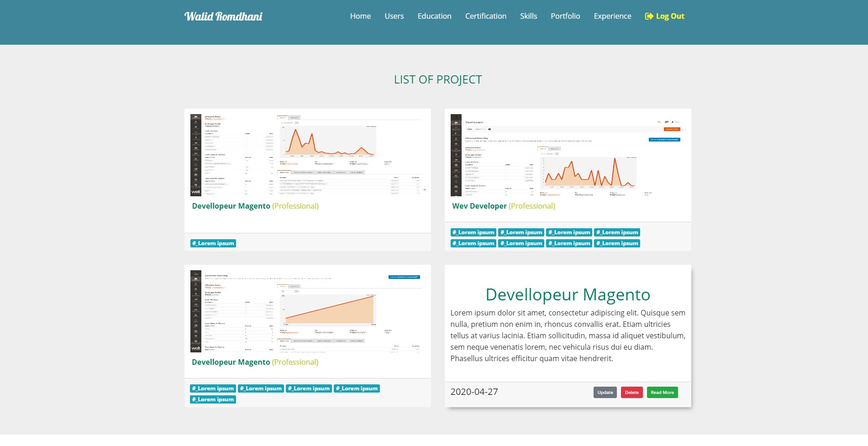Click the Update button
The image size is (868, 446).
pos(605,392)
